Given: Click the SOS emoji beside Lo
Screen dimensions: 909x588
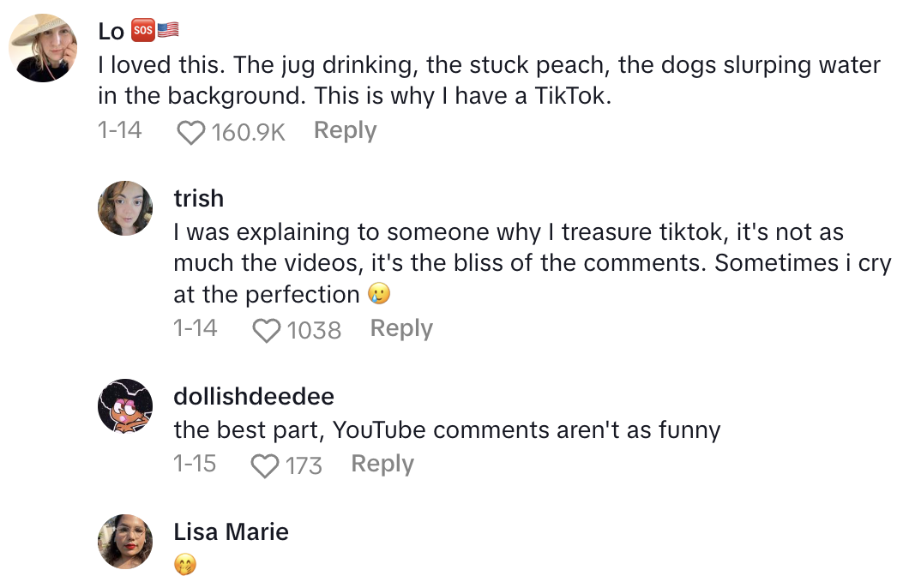Looking at the screenshot, I should coord(142,31).
